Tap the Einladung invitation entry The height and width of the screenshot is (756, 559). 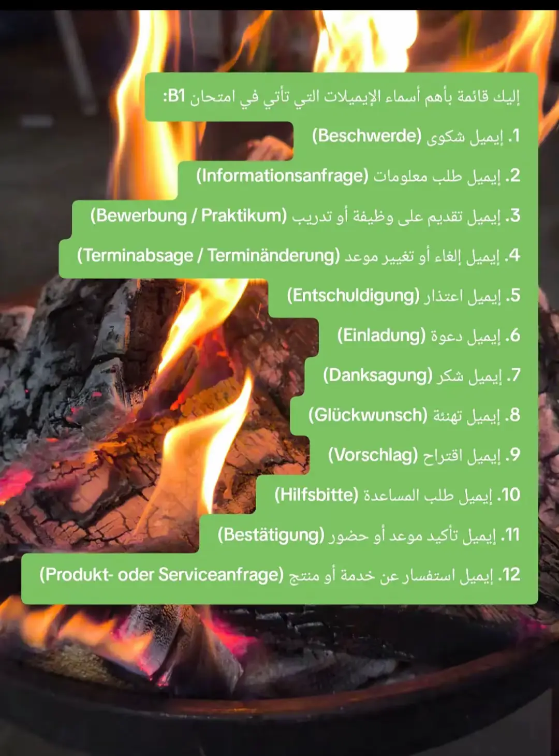point(429,336)
